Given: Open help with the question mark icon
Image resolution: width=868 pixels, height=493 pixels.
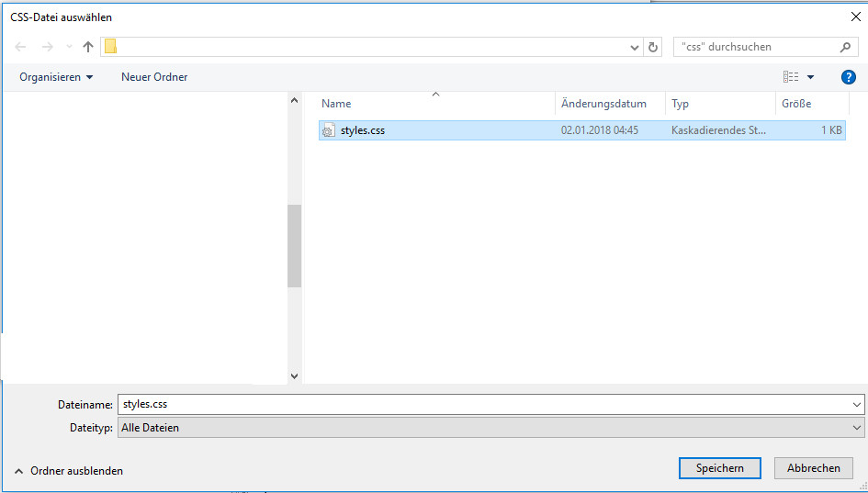Looking at the screenshot, I should click(848, 77).
